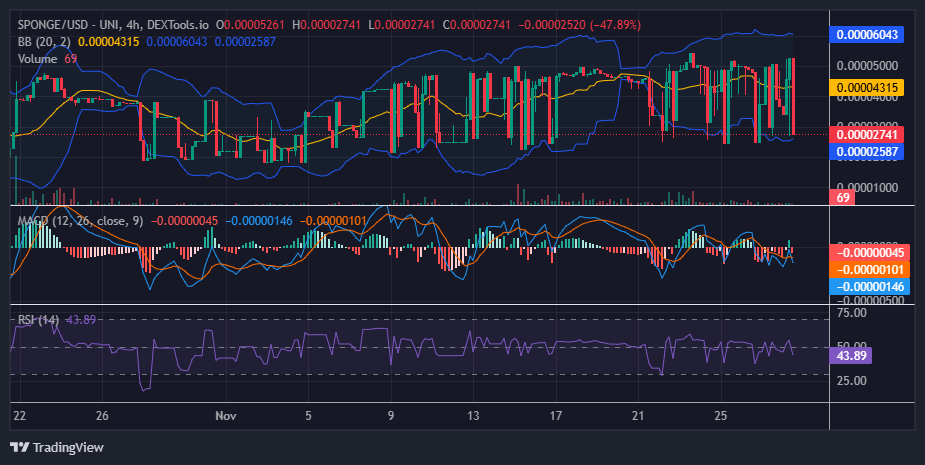Click the RSI legend value 43.89
This screenshot has height=465, width=925.
pos(81,320)
